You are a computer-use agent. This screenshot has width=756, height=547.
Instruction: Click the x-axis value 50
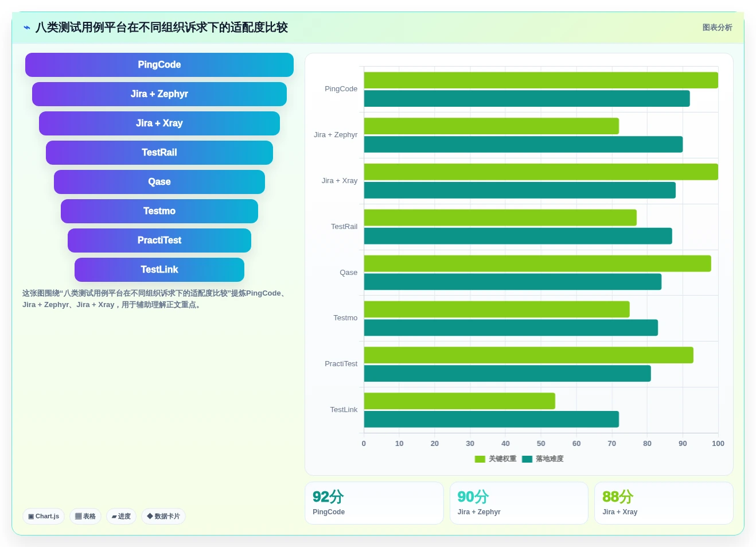(x=541, y=444)
